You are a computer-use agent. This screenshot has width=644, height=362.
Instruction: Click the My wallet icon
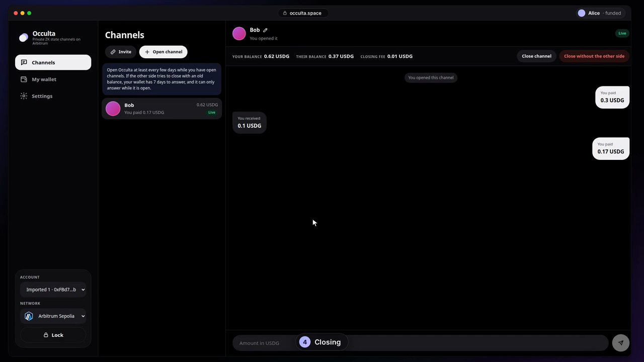pos(24,79)
